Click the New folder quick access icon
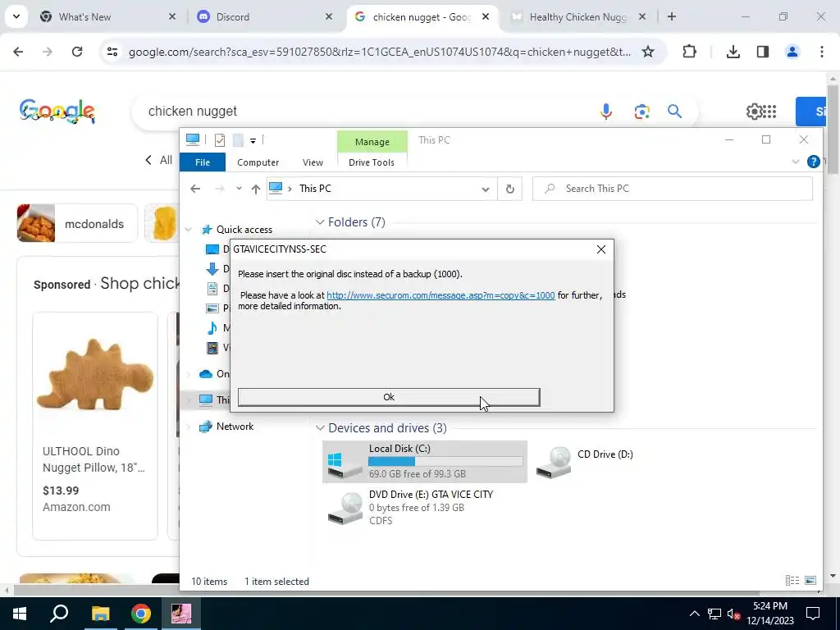 pos(238,140)
